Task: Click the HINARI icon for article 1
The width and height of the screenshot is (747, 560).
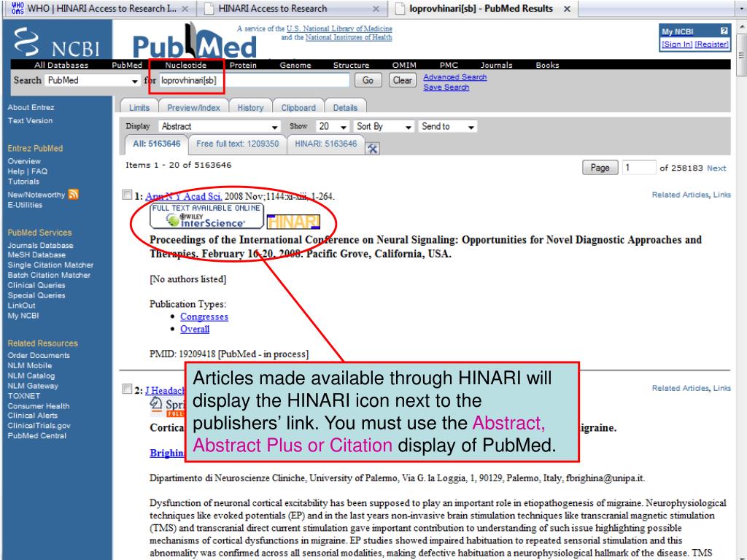Action: point(293,222)
